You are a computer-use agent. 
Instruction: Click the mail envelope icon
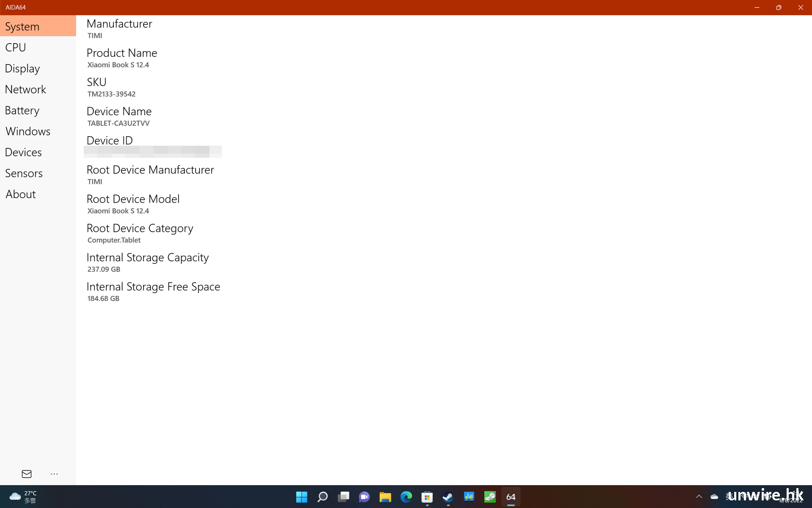click(x=27, y=474)
